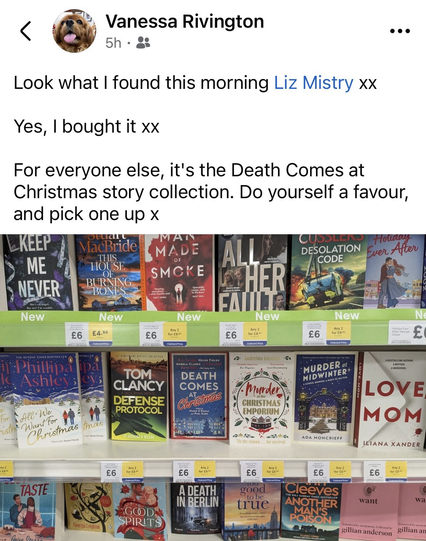This screenshot has height=541, width=426.
Task: Tap the 5h post timestamp
Action: (113, 43)
